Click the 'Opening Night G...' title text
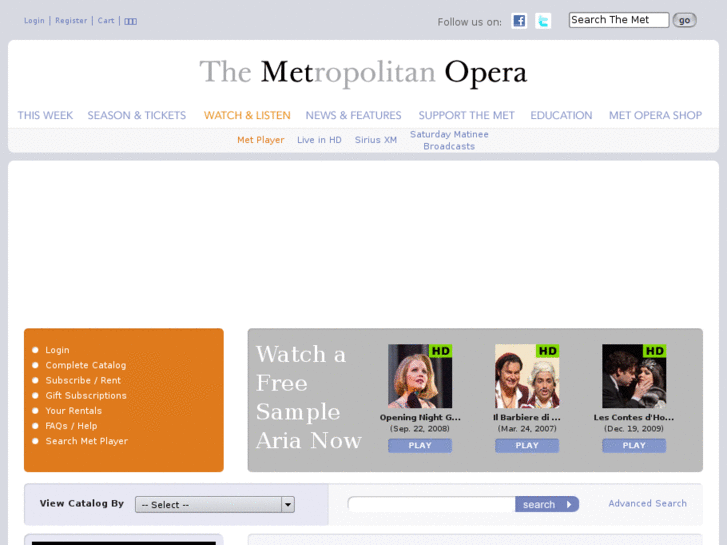727x545 pixels. pos(420,417)
